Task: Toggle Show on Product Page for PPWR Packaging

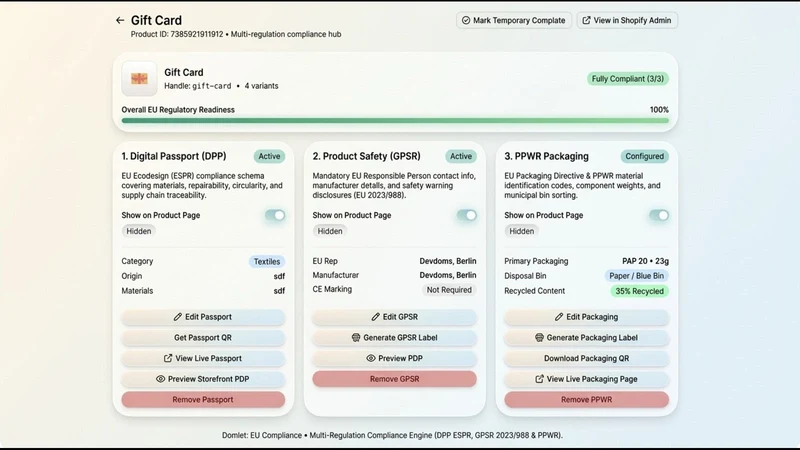Action: click(659, 215)
